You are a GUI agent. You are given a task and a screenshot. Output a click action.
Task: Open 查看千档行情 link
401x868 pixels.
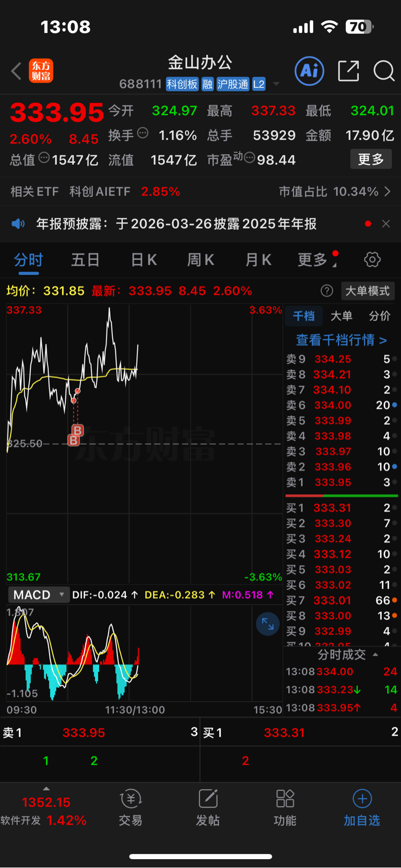(x=341, y=340)
